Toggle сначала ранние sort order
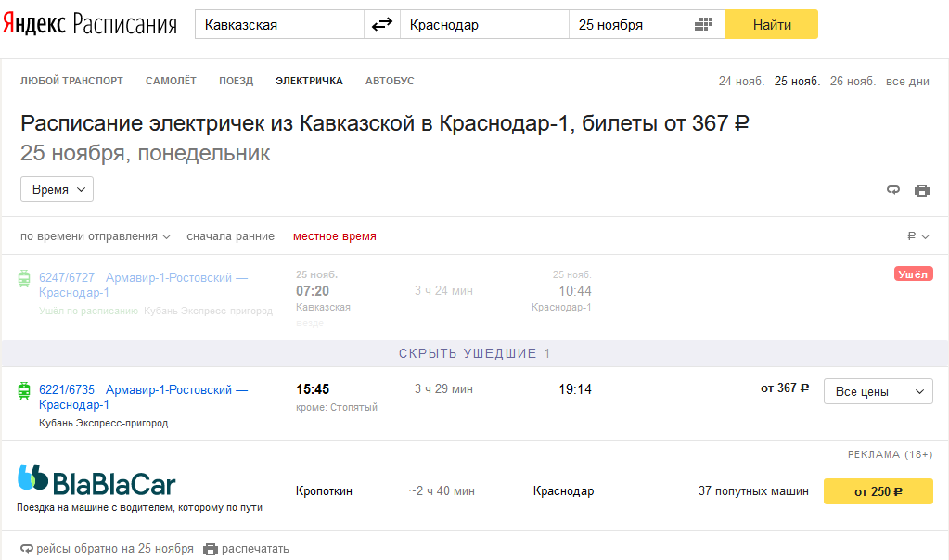949x560 pixels. (231, 236)
